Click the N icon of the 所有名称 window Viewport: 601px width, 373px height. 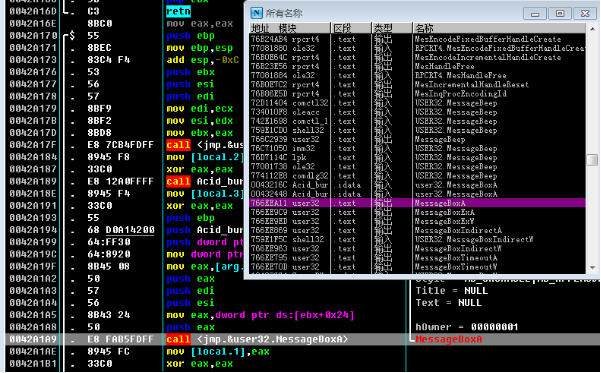256,13
